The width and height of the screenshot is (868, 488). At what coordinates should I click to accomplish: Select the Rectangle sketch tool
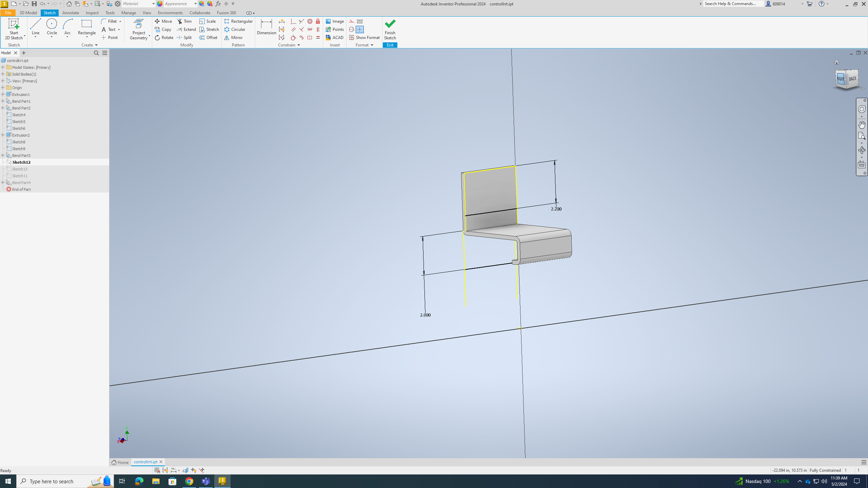click(86, 27)
